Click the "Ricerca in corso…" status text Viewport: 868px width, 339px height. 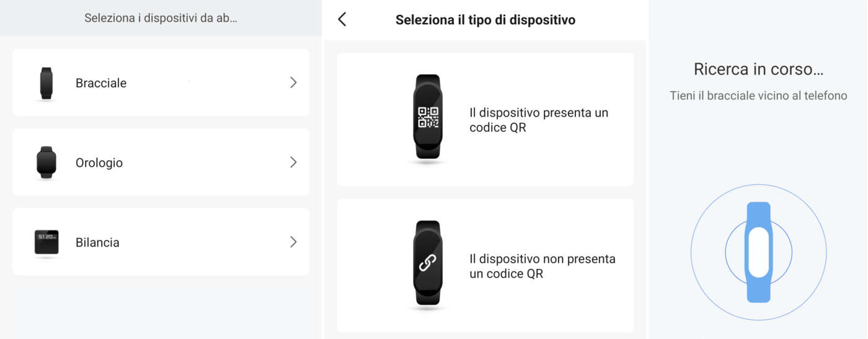(x=758, y=69)
